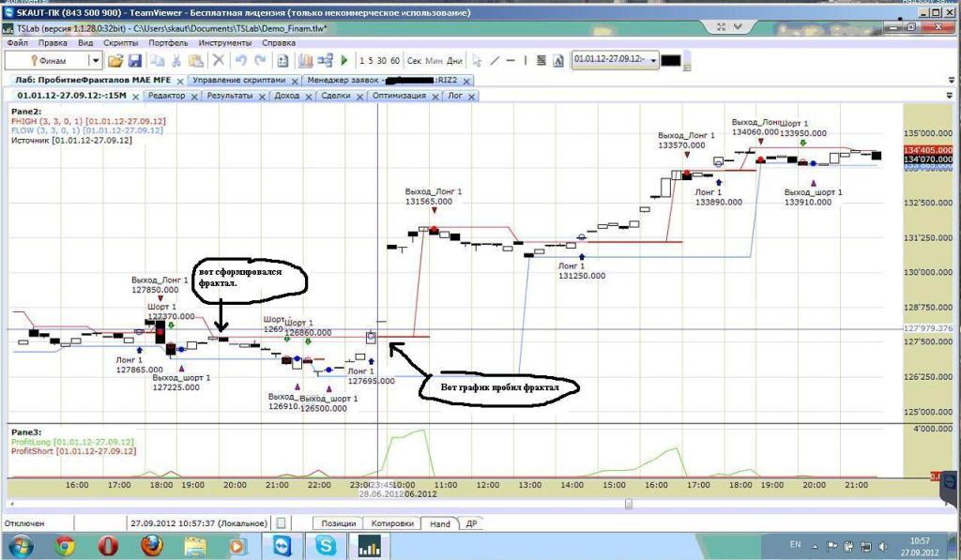Open the Редактор tab
The image size is (961, 560).
[x=166, y=96]
